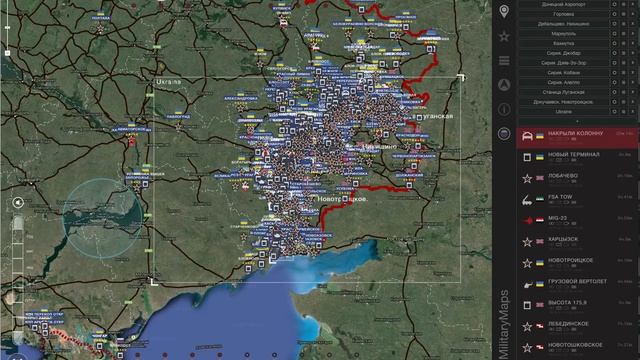Select the Сирия. Алеппо map entry

pos(564,82)
